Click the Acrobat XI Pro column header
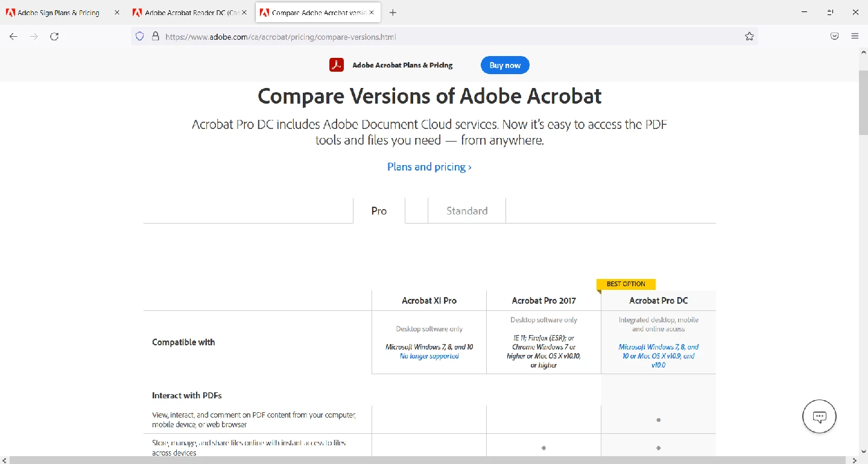The width and height of the screenshot is (868, 464). tap(429, 300)
